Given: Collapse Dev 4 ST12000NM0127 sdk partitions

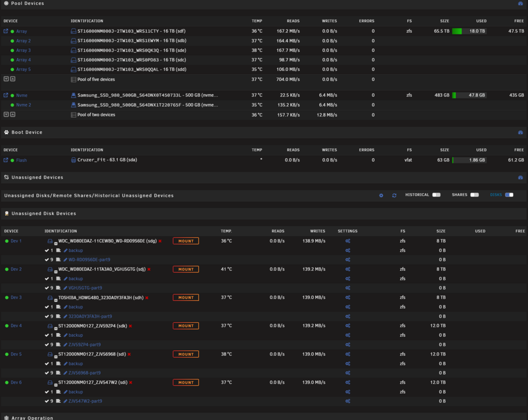Looking at the screenshot, I should tap(55, 328).
